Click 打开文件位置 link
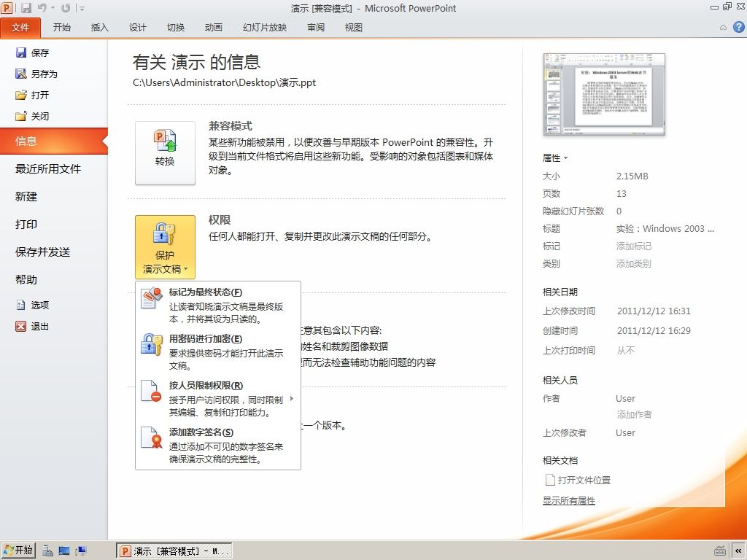This screenshot has height=560, width=747. 578,480
